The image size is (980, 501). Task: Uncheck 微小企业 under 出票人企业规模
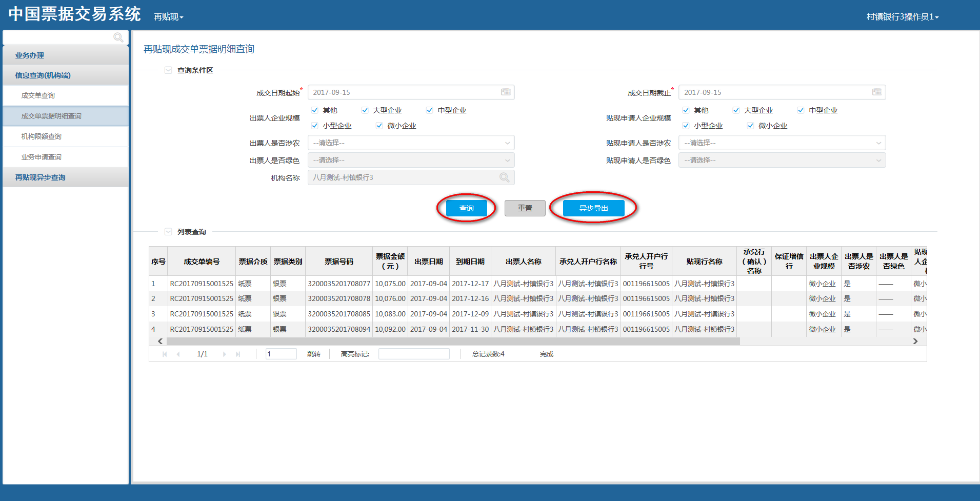(x=379, y=126)
